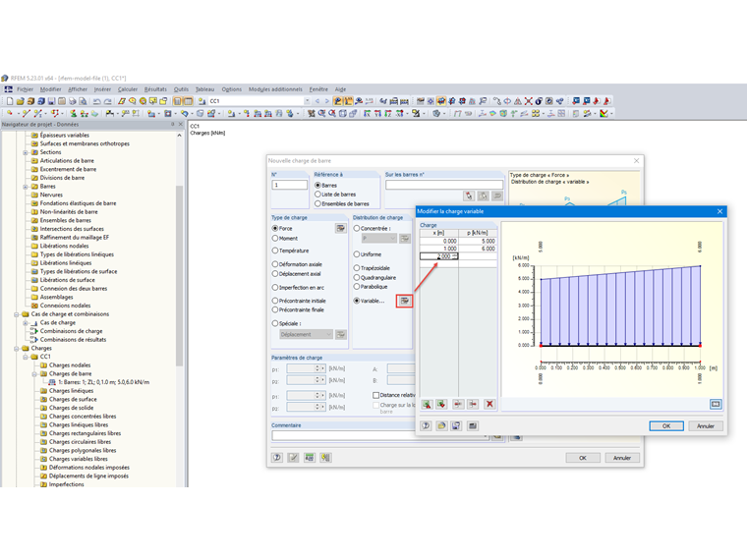Click the red X icon in top toolbar
The image size is (747, 560).
529,101
